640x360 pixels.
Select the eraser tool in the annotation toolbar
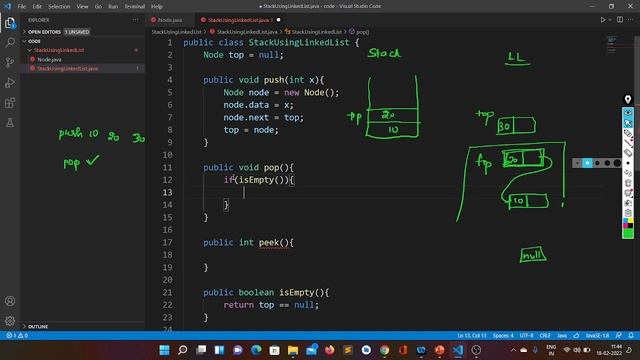tap(628, 153)
